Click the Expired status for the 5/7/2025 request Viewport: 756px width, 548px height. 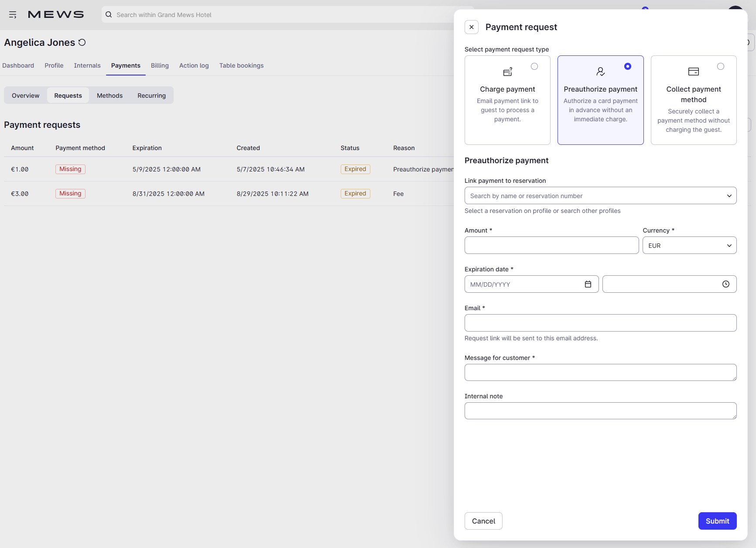pos(356,169)
